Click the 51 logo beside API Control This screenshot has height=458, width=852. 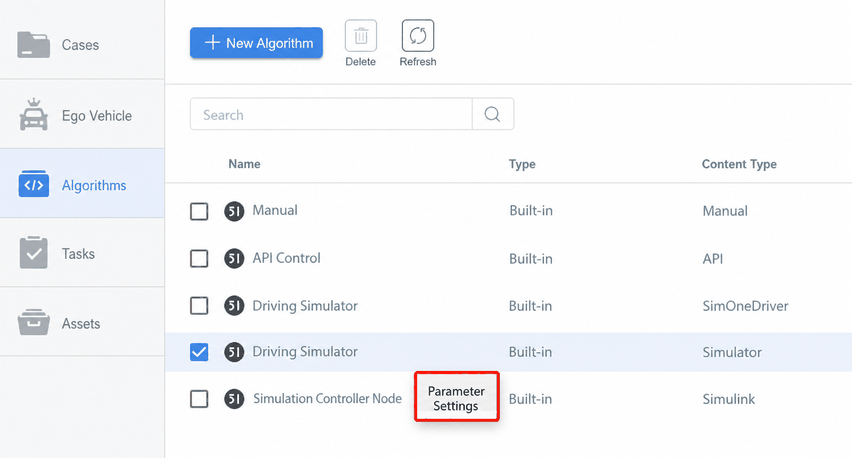[x=234, y=259]
